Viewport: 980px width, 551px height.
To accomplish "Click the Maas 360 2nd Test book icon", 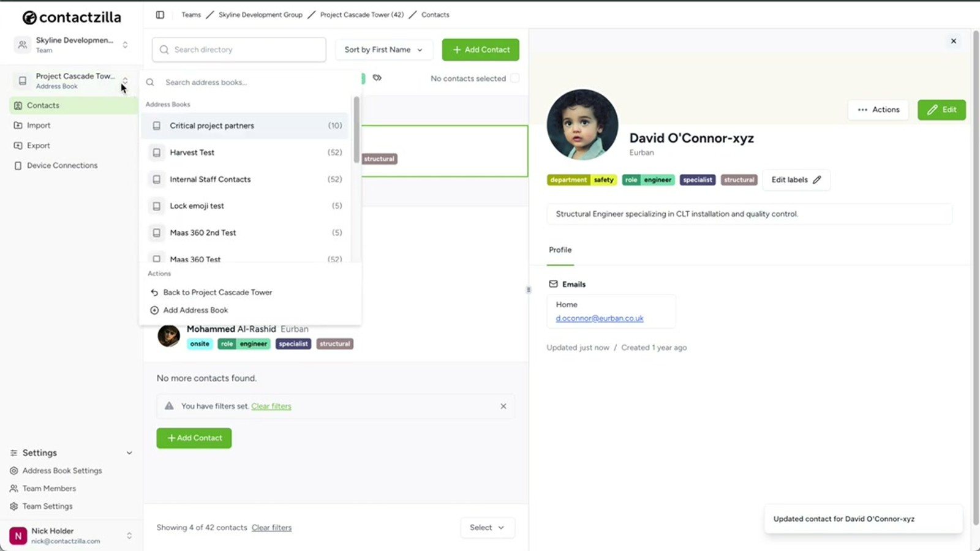I will [157, 233].
